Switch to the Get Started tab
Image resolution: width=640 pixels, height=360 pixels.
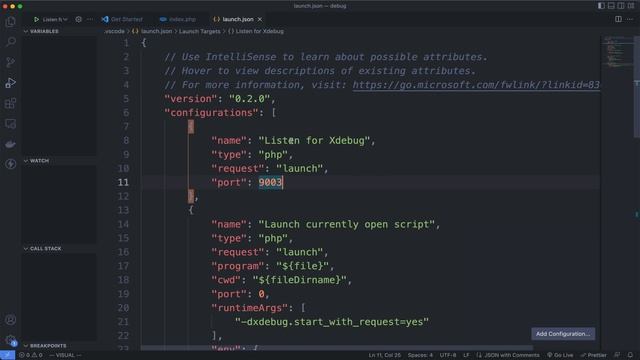pos(122,19)
